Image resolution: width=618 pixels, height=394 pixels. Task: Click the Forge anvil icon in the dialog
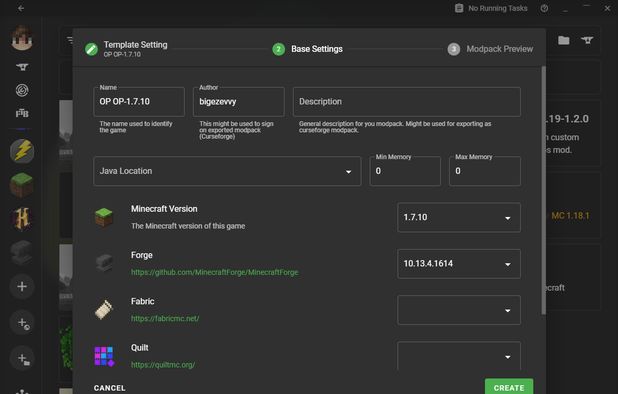tap(104, 263)
